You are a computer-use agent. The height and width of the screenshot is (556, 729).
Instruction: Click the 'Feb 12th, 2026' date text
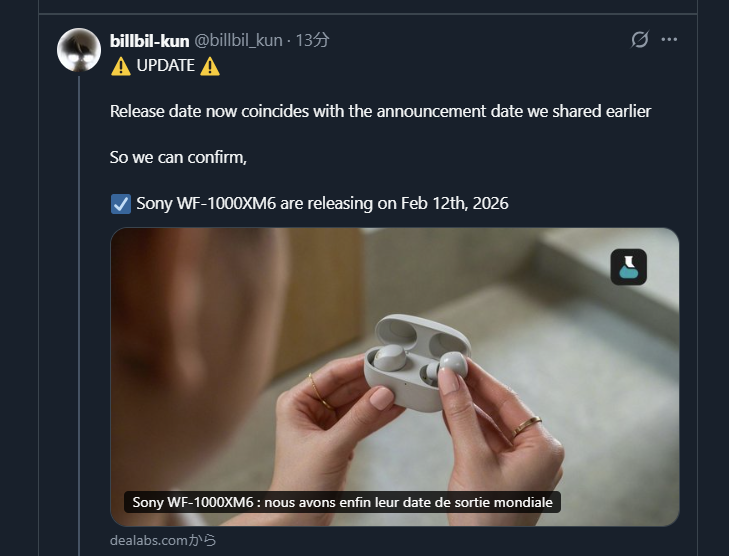click(x=455, y=204)
